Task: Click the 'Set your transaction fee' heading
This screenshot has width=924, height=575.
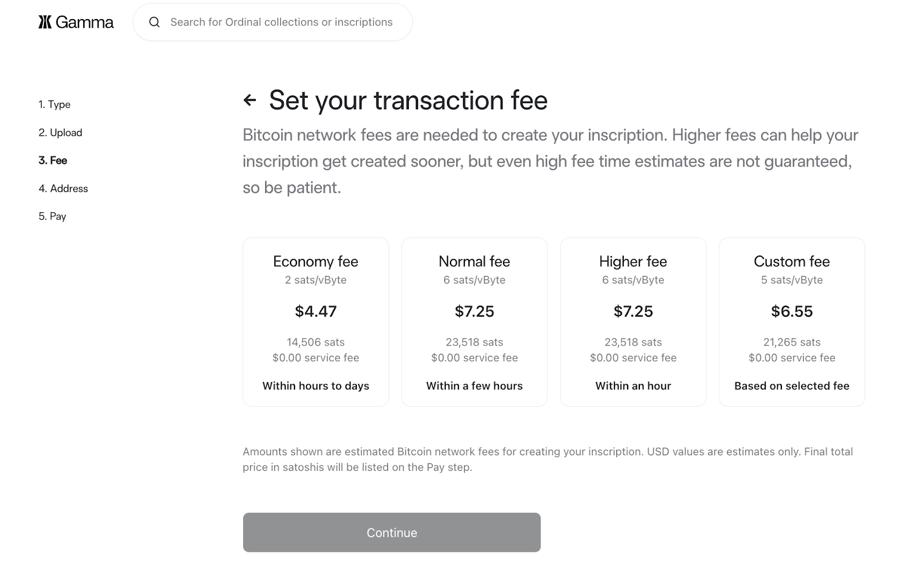Action: point(408,100)
